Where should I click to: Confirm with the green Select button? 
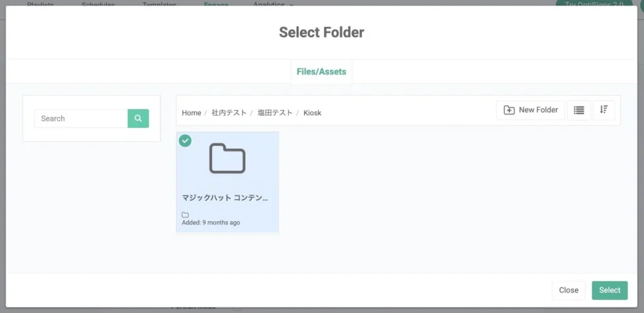click(609, 290)
